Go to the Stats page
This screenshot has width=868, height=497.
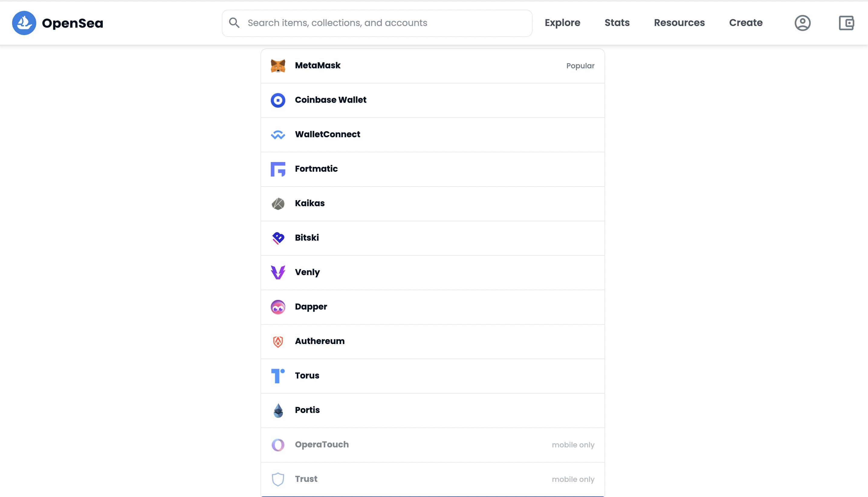(617, 23)
